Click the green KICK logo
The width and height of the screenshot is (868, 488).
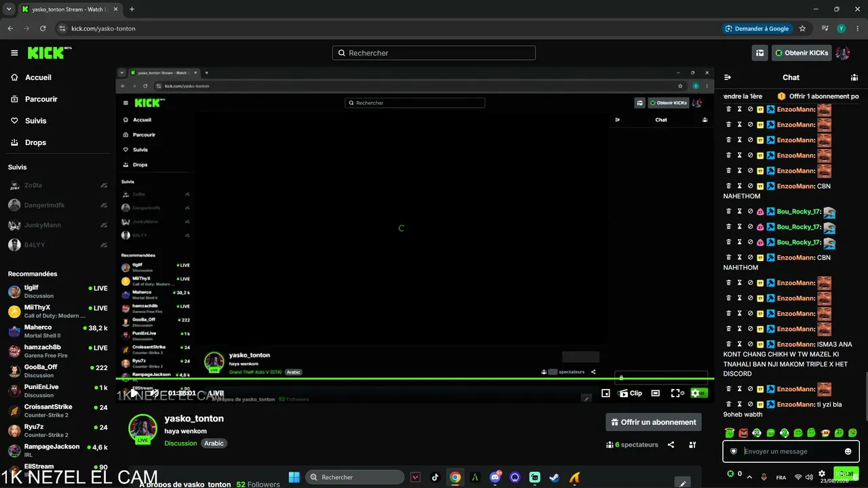coord(49,53)
